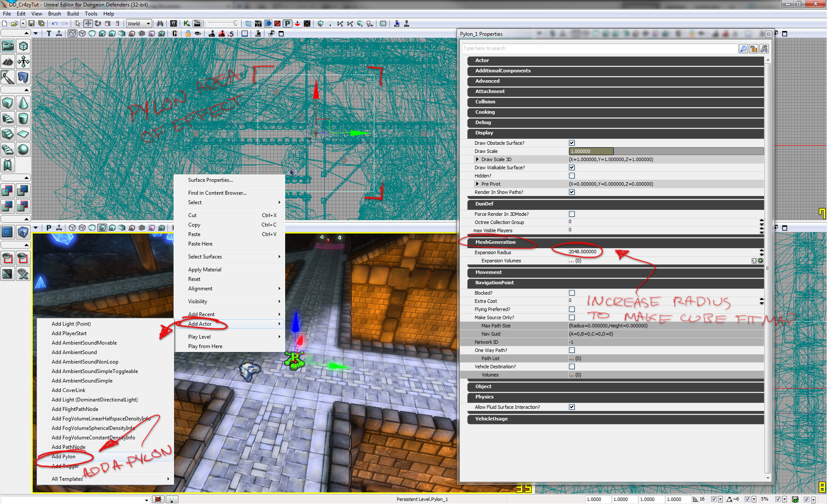This screenshot has width=827, height=504.
Task: Uncheck Draw Obstacle Surface
Action: click(x=572, y=143)
